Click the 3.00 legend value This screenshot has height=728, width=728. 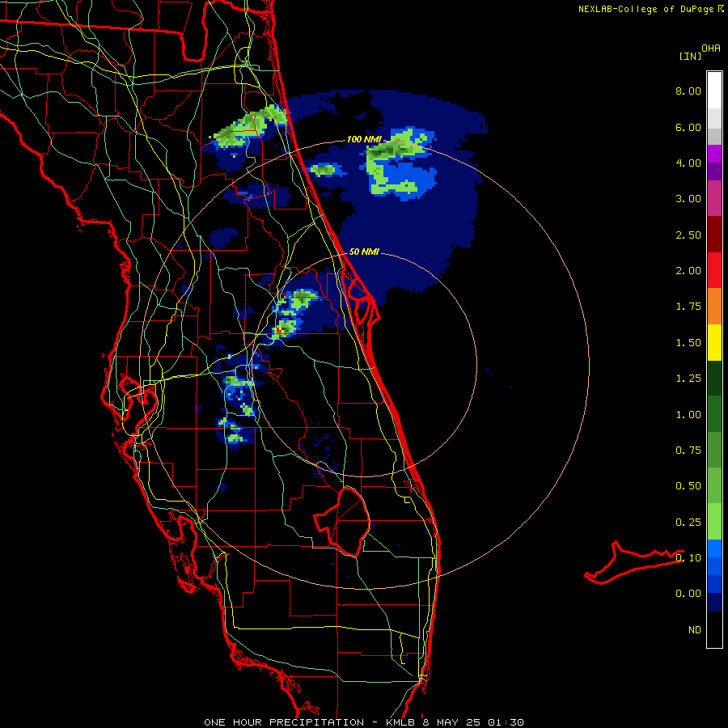pyautogui.click(x=688, y=199)
